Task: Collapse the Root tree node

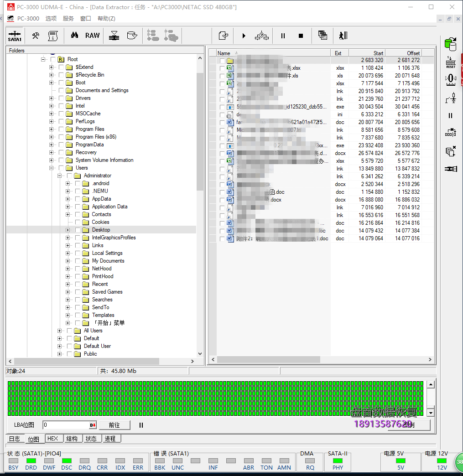Action: click(43, 59)
